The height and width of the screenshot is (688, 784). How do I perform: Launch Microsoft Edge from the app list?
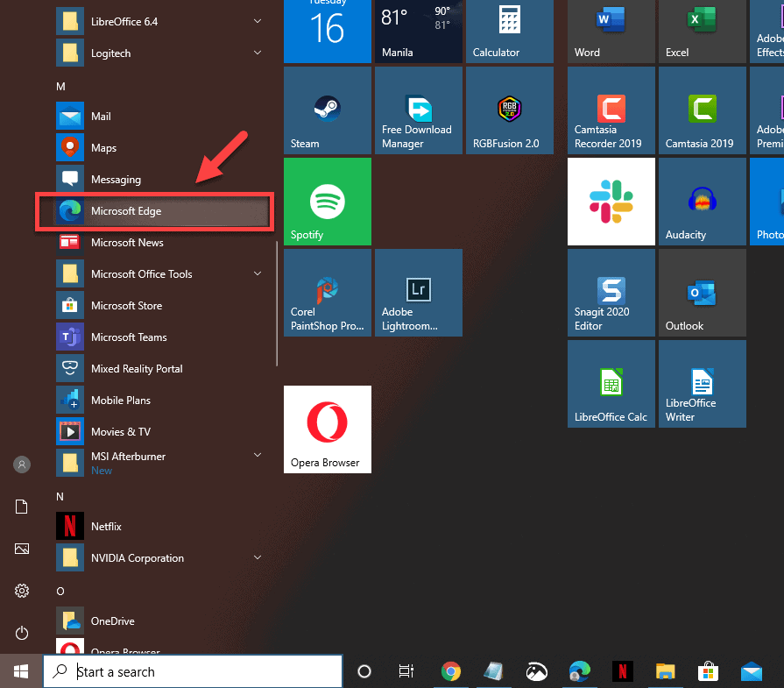160,211
